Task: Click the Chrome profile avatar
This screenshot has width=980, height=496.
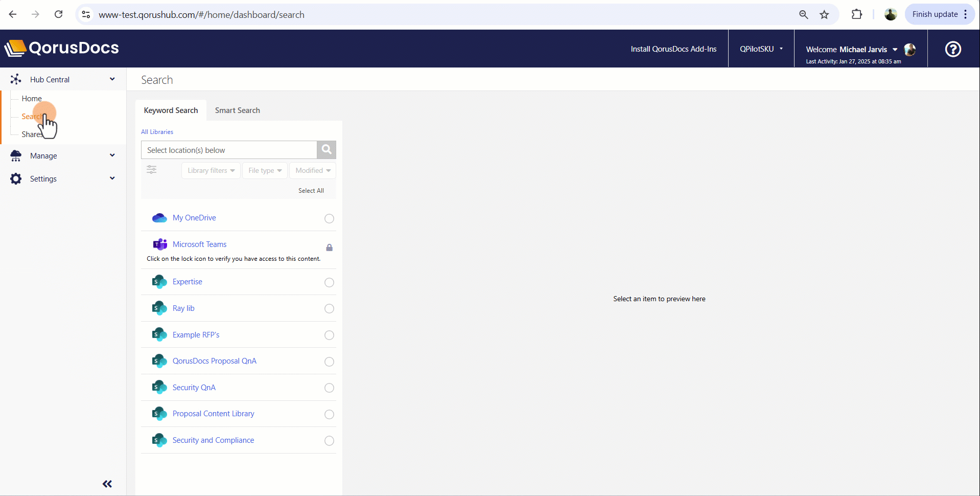Action: (891, 14)
